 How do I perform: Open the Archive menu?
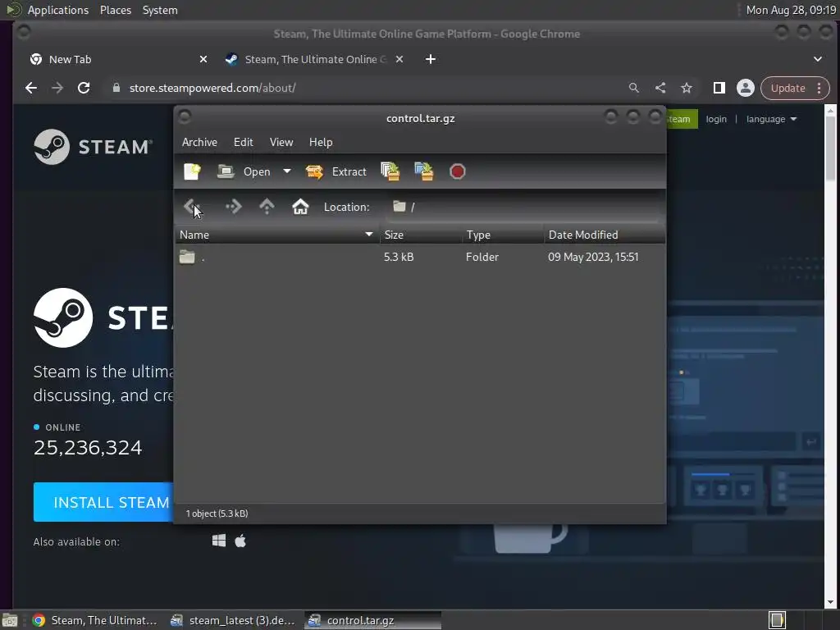coord(200,142)
